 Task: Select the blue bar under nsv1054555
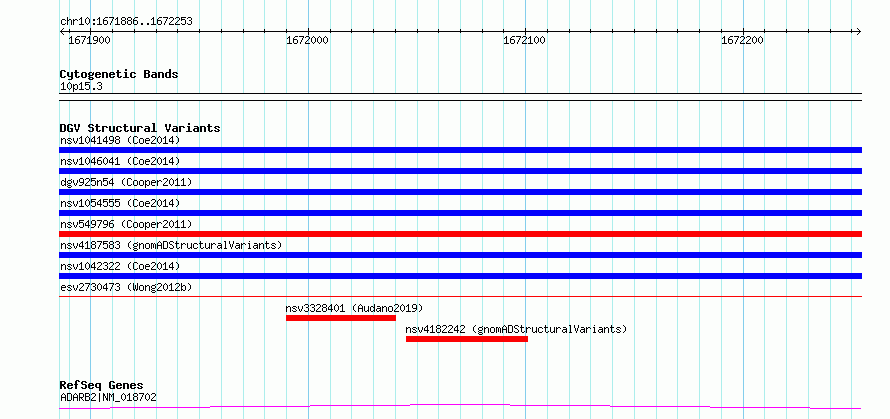[x=460, y=213]
